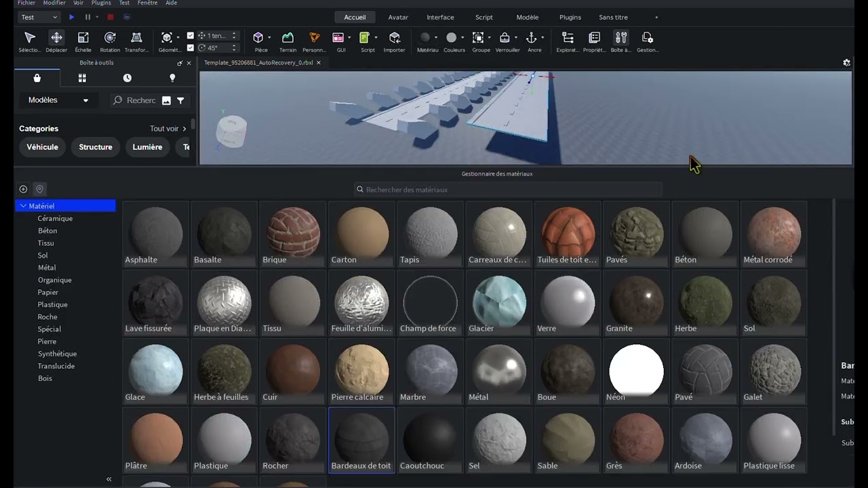Select the Lumière category chip
Image resolution: width=868 pixels, height=488 pixels.
147,147
